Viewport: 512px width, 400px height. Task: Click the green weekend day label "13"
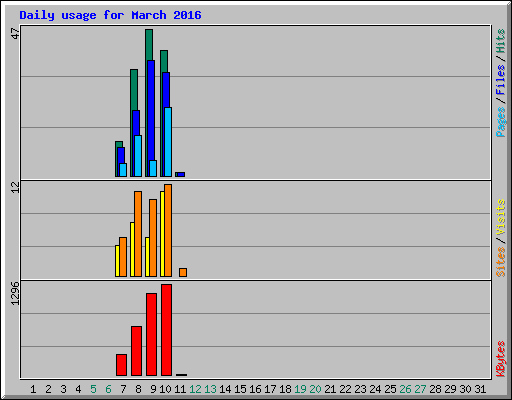210,389
